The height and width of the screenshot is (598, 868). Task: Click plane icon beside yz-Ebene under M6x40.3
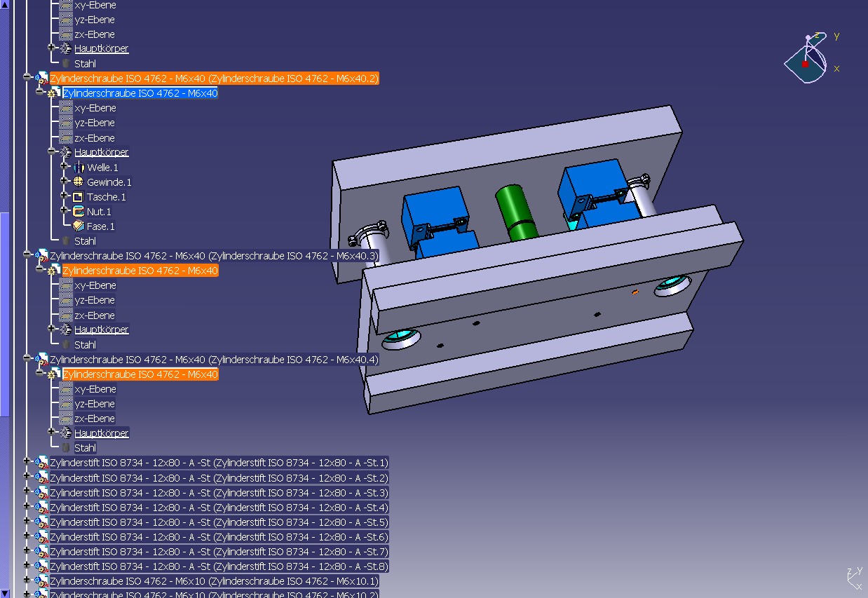(66, 300)
